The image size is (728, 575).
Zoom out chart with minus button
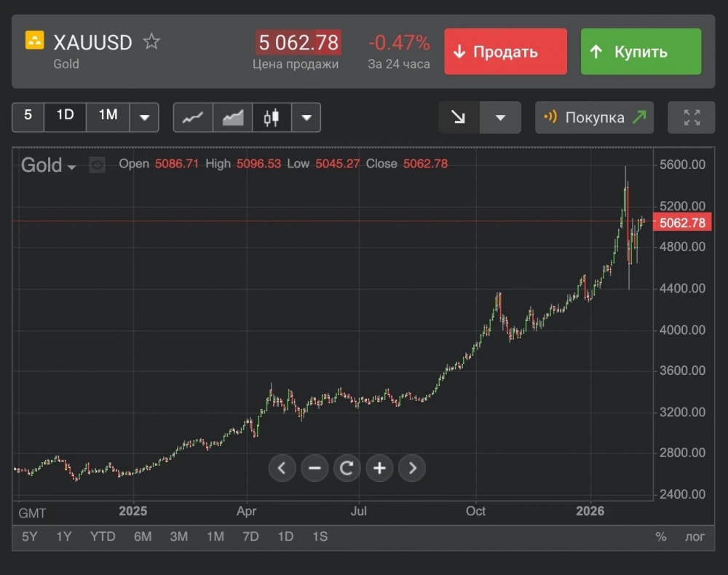pyautogui.click(x=314, y=468)
